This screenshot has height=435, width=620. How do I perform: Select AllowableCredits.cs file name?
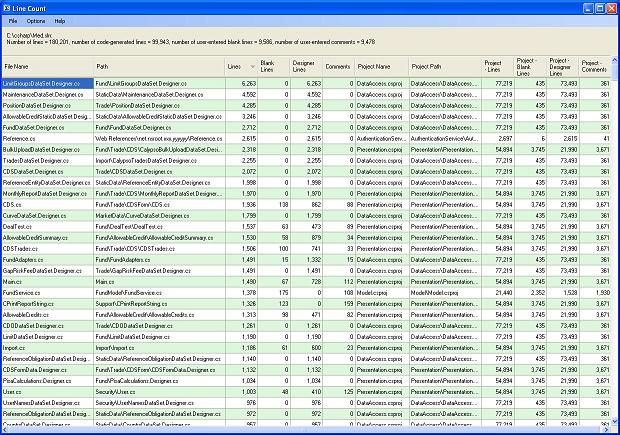coord(26,315)
